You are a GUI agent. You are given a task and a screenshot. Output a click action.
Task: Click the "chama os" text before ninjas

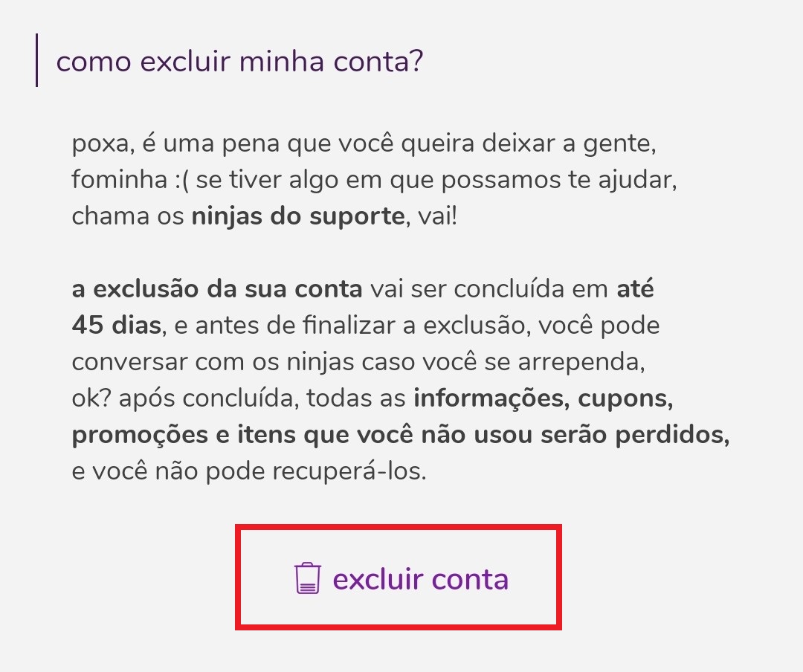tap(128, 216)
